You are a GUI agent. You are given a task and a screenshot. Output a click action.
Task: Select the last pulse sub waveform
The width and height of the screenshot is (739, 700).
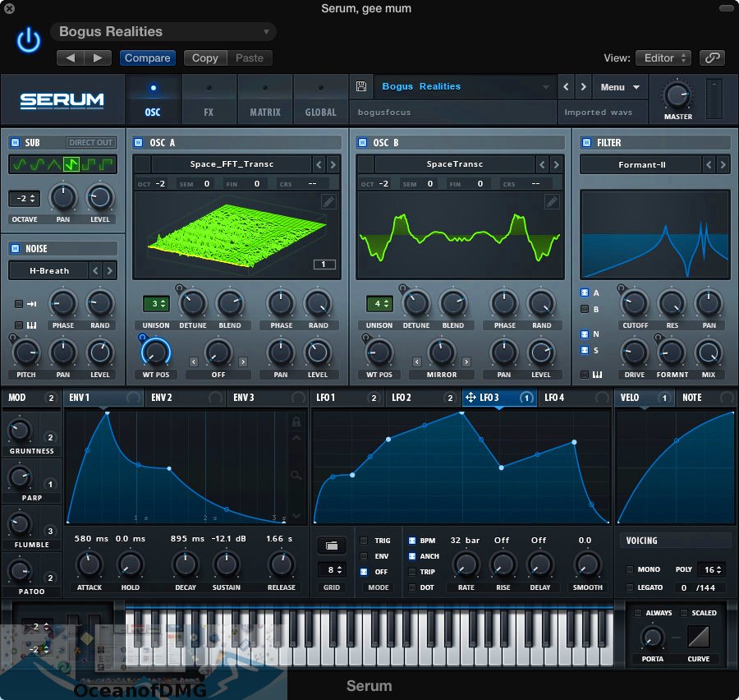tap(106, 164)
